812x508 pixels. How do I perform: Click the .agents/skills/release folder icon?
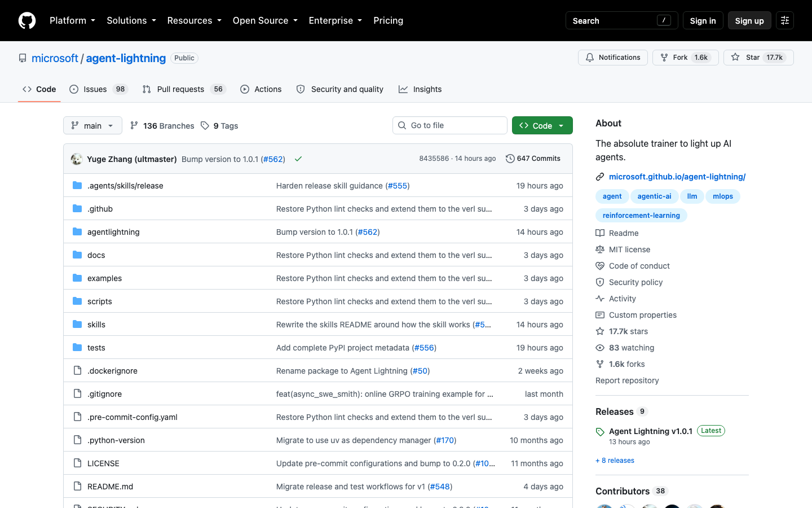point(77,186)
